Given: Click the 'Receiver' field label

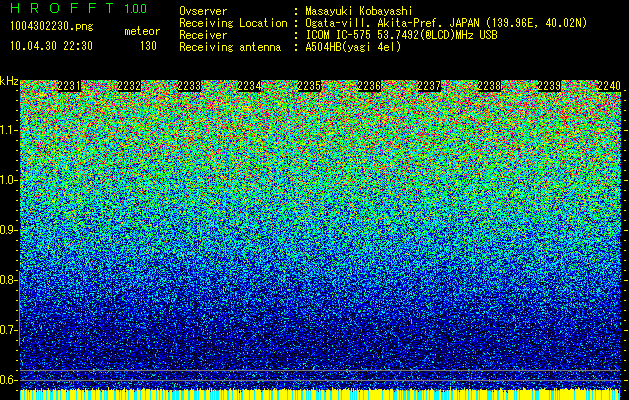Looking at the screenshot, I should click(203, 35).
